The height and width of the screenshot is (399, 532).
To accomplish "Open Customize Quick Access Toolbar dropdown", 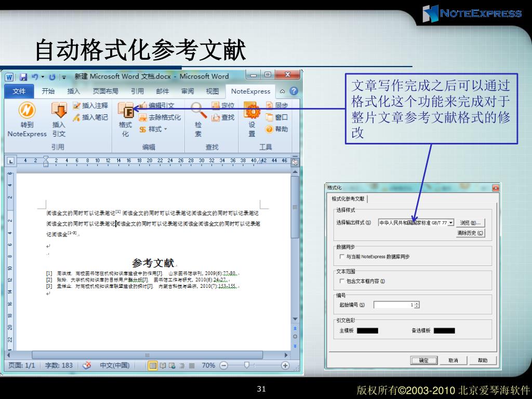I will click(64, 77).
